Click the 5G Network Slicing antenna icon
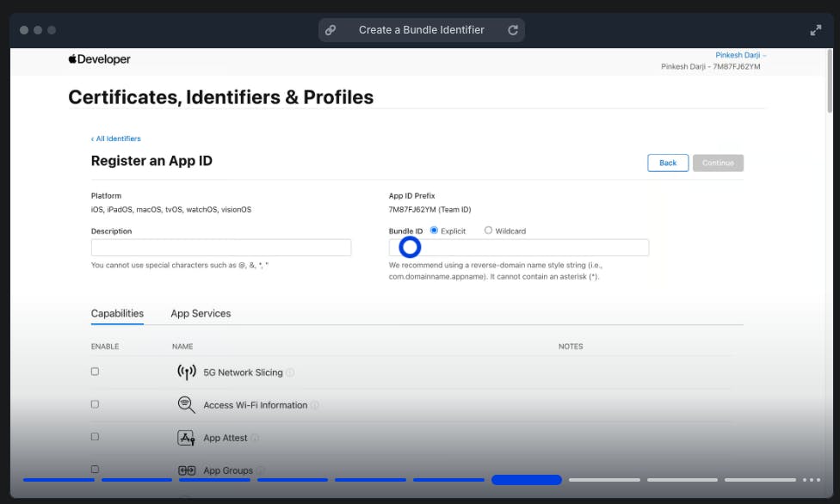840x504 pixels. (186, 372)
